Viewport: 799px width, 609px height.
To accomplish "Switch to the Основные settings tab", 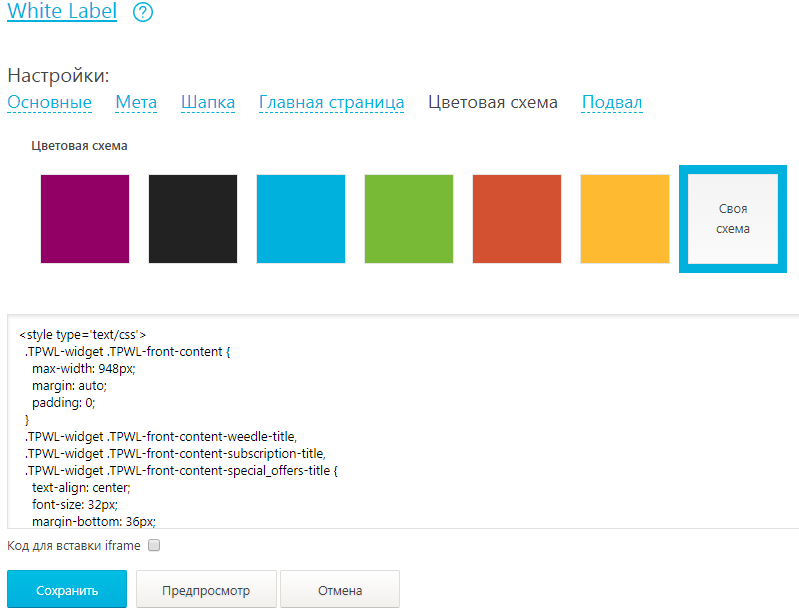I will [x=50, y=102].
